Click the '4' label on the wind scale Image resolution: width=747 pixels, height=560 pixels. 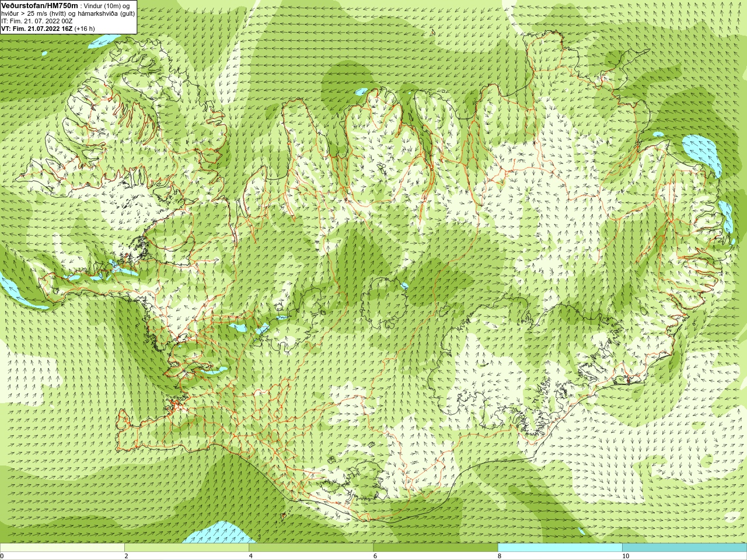[250, 556]
